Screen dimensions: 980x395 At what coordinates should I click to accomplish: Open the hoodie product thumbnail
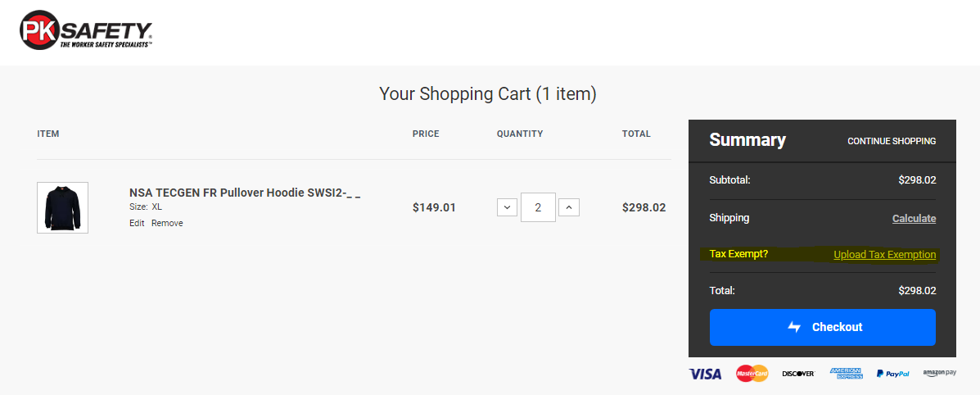pyautogui.click(x=62, y=208)
